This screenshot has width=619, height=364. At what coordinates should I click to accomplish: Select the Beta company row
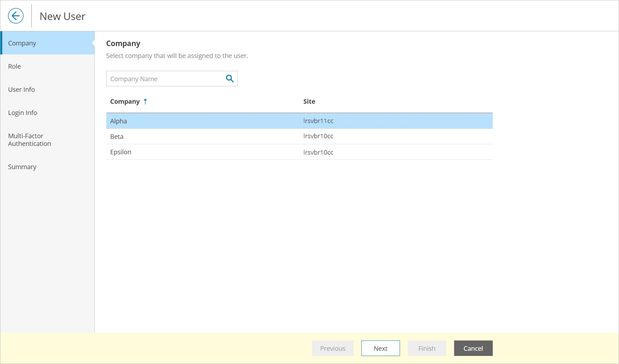coord(117,137)
